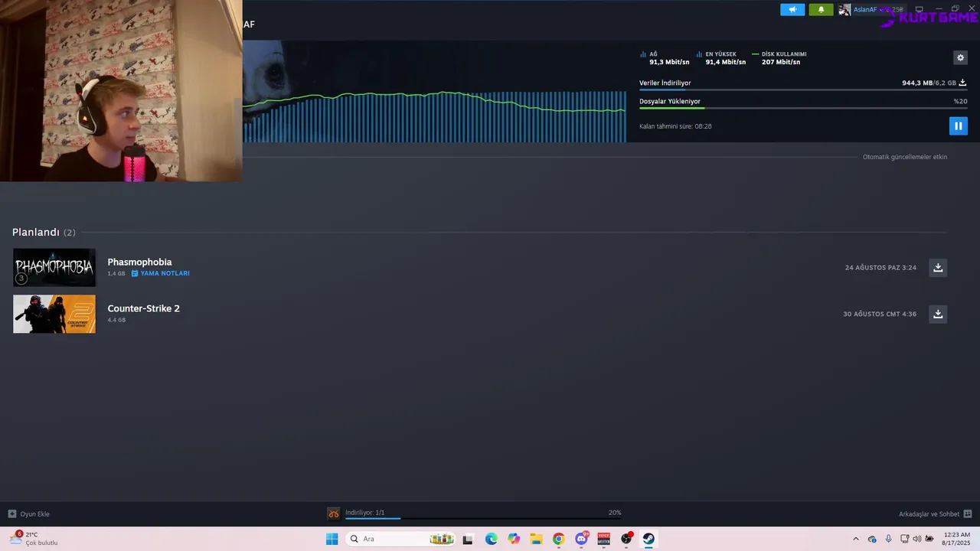
Task: Open Phasmophobia patch notes link
Action: coord(160,273)
